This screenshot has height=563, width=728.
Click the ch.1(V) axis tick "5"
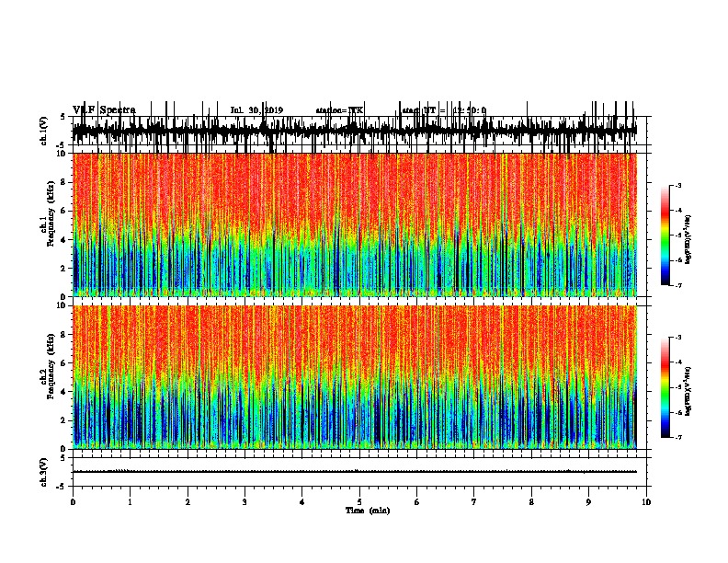[63, 117]
